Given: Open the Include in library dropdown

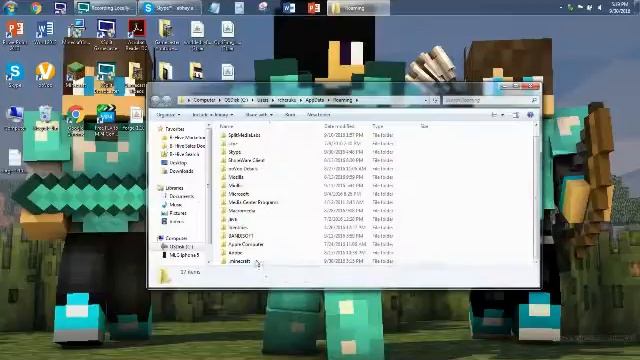Looking at the screenshot, I should pyautogui.click(x=213, y=115).
